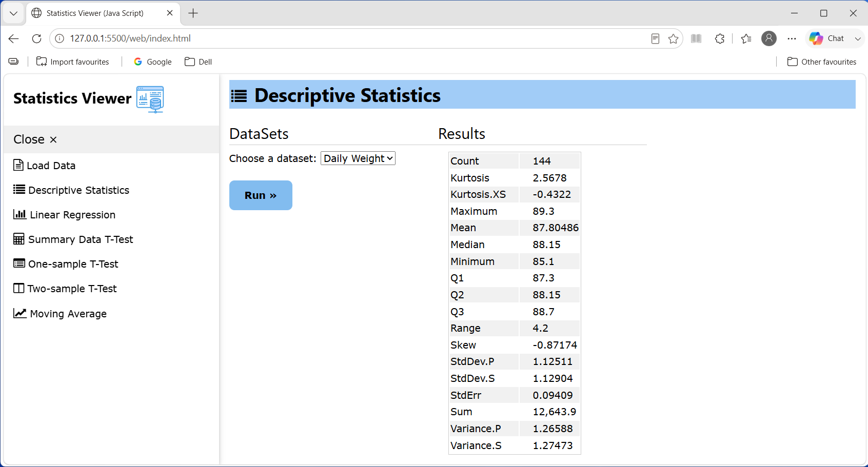Open the immersive reader icon

pyautogui.click(x=655, y=38)
